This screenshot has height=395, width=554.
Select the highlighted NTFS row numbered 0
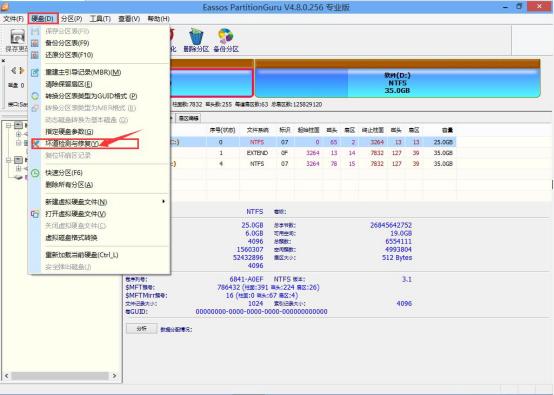coord(313,142)
